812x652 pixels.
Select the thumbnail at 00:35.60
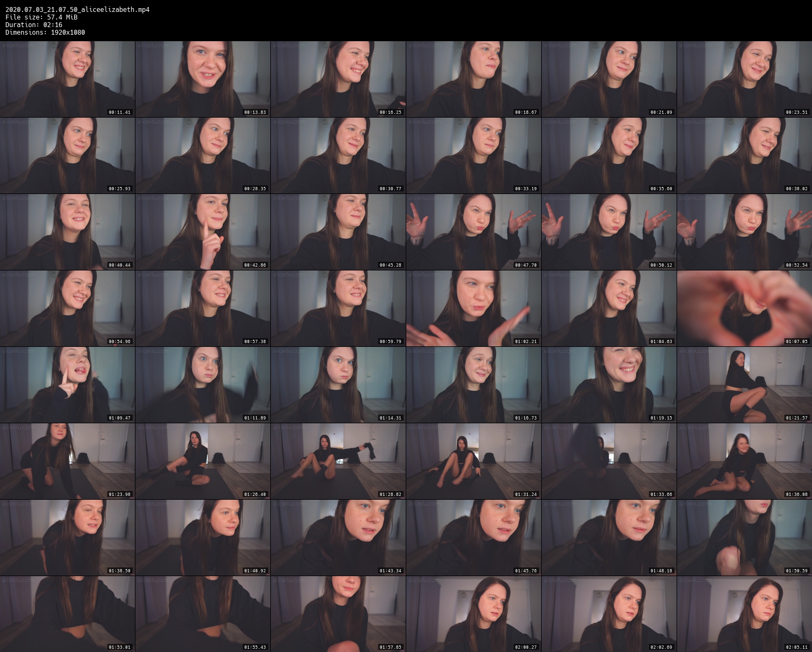[x=609, y=155]
